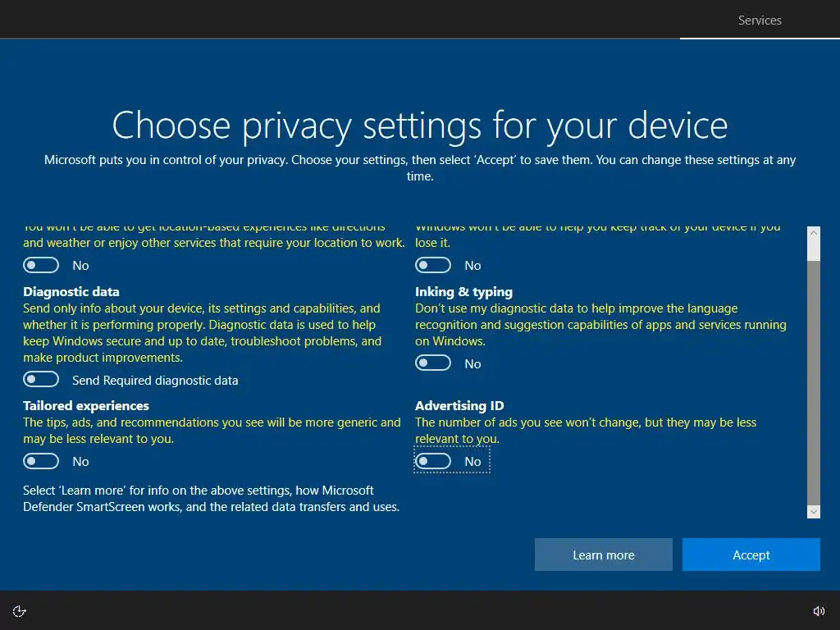Click the Tailored experiences heading
This screenshot has height=630, width=840.
point(86,405)
